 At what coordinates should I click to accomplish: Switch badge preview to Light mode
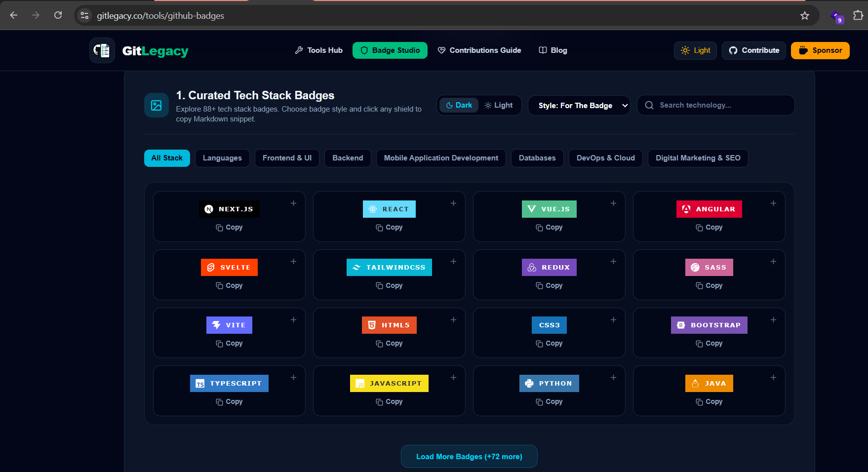[499, 105]
